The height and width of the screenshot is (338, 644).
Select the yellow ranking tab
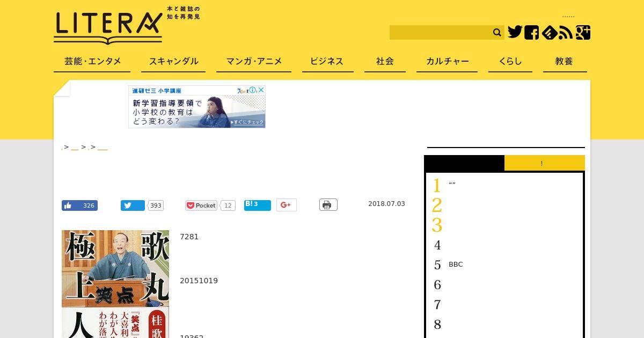544,163
